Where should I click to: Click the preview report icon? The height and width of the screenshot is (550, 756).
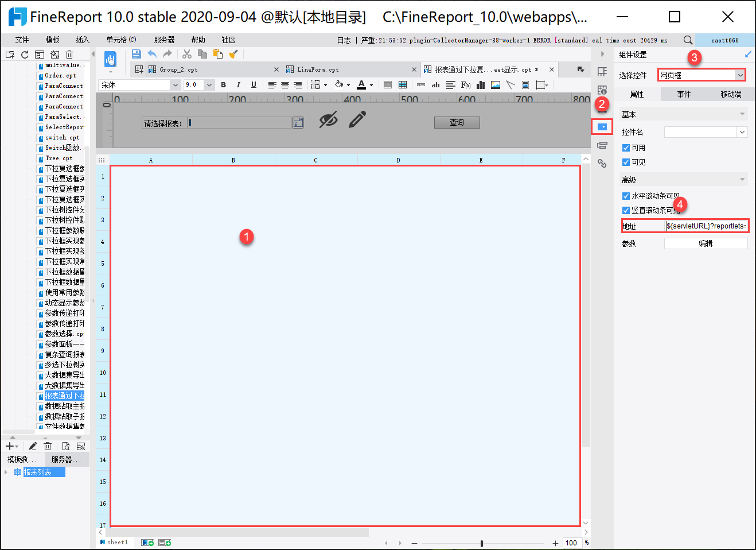pyautogui.click(x=111, y=59)
